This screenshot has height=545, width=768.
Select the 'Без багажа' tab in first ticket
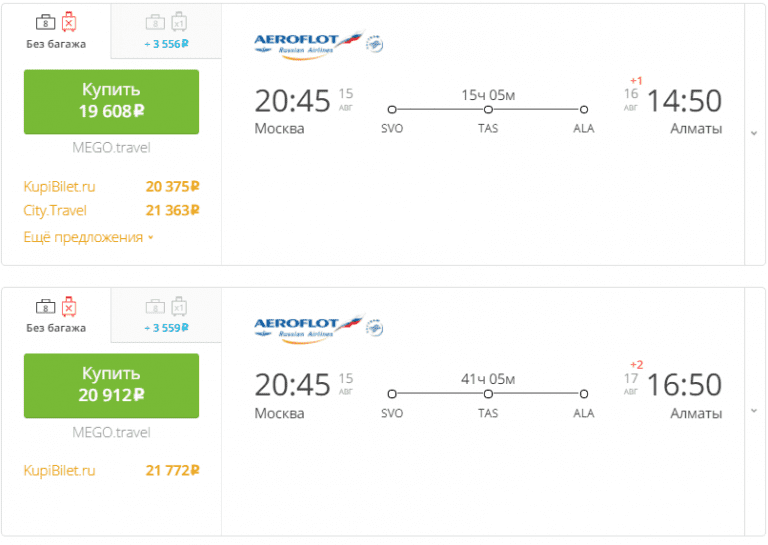click(x=56, y=31)
